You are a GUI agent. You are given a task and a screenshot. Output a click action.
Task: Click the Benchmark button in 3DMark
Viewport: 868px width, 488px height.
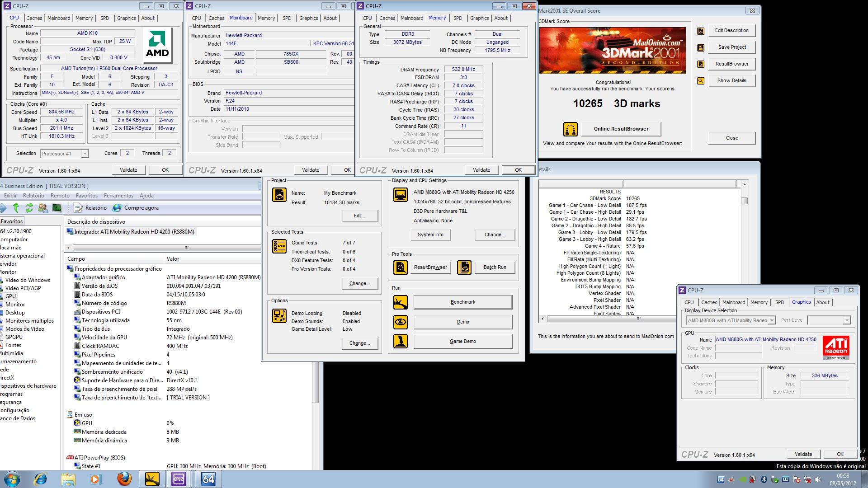pos(463,302)
